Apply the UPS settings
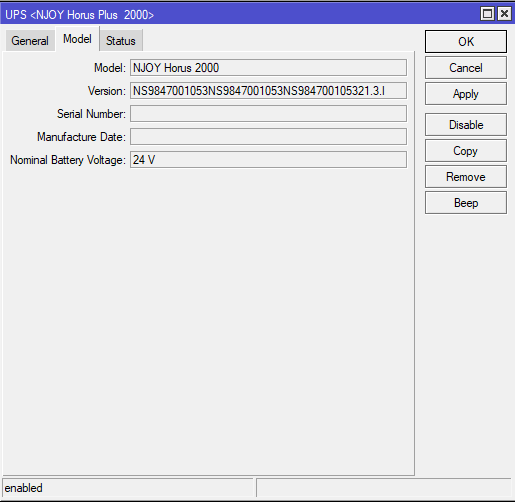 pos(466,94)
